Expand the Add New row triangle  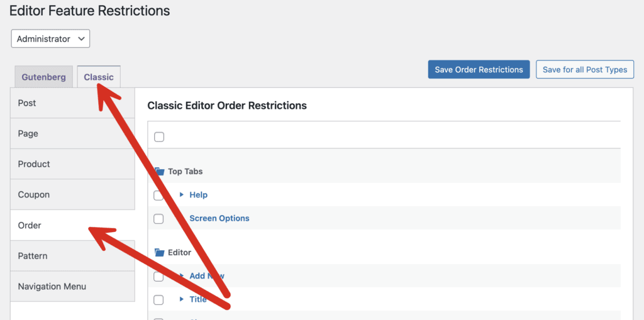coord(182,276)
